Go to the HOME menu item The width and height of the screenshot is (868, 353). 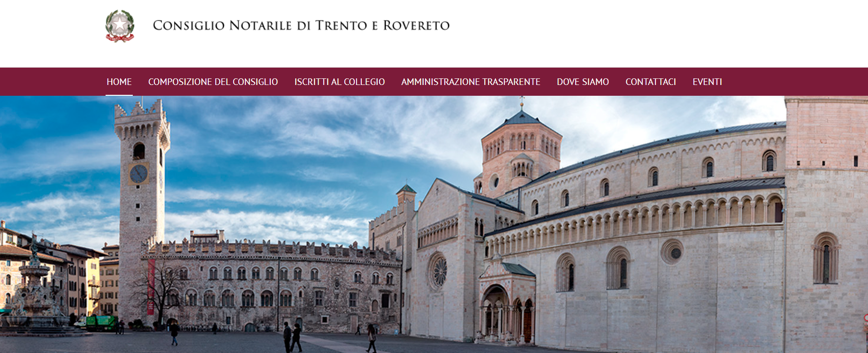point(119,82)
